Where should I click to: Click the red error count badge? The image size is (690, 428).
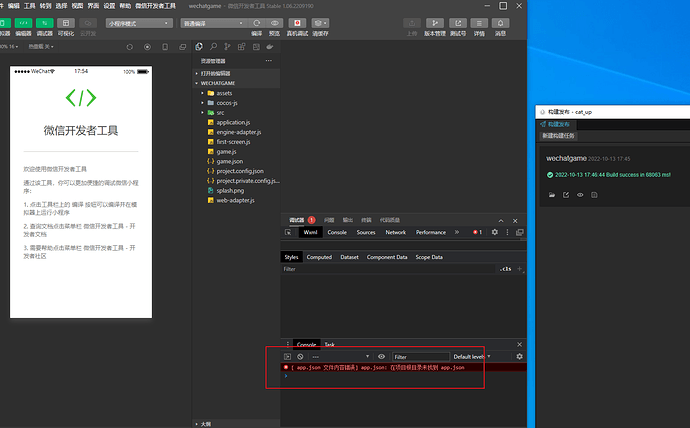click(x=477, y=232)
